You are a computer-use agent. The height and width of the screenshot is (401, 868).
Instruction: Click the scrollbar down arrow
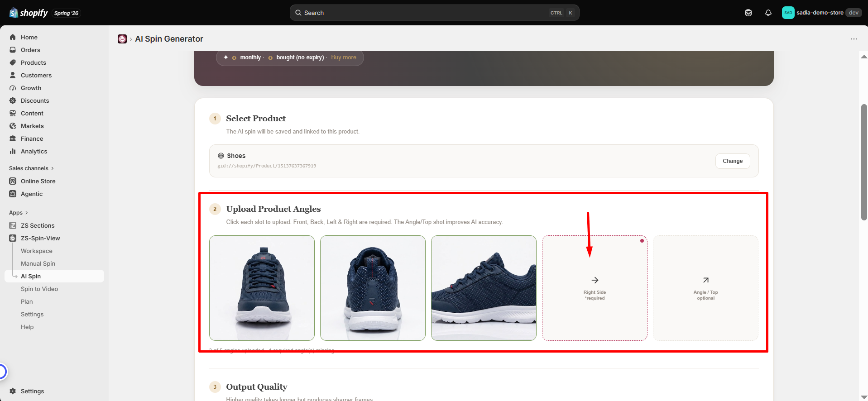[x=864, y=397]
